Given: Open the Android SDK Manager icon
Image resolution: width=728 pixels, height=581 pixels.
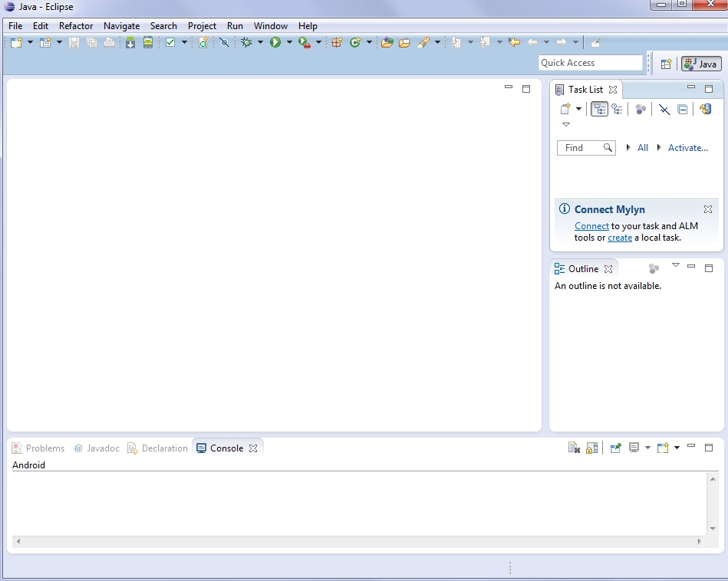Looking at the screenshot, I should click(130, 43).
